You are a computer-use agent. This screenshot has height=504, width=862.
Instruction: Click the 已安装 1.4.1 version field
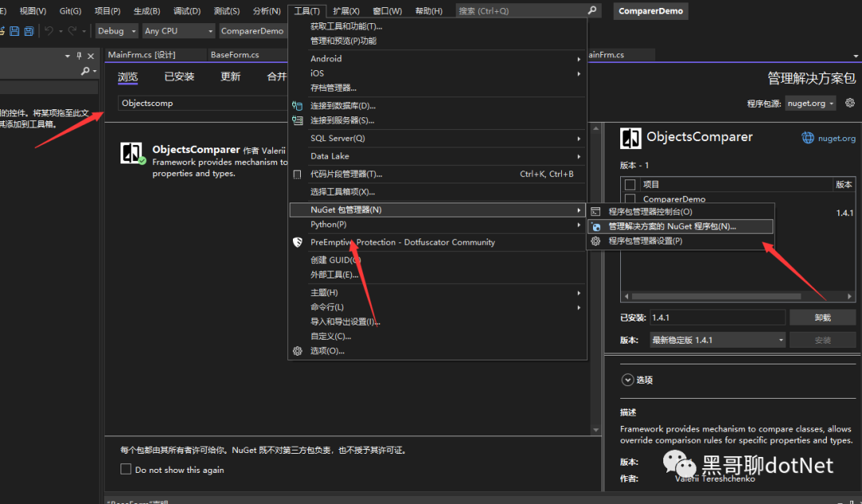[717, 317]
